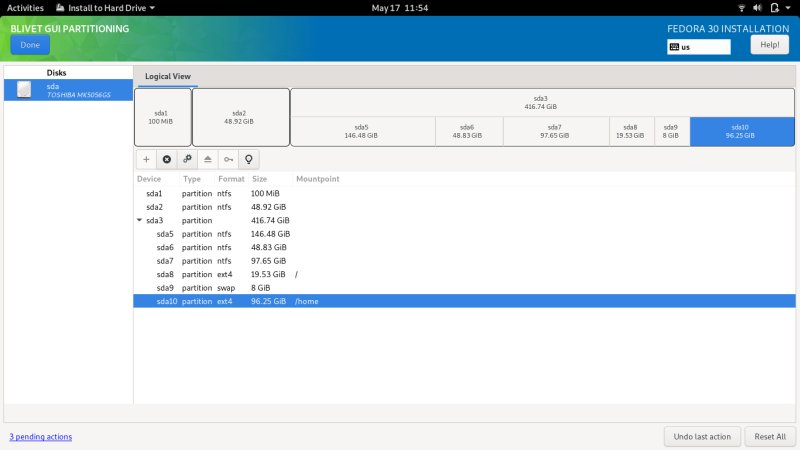Screen dimensions: 800x450
Task: Open the 3 pending actions link
Action: tap(41, 437)
